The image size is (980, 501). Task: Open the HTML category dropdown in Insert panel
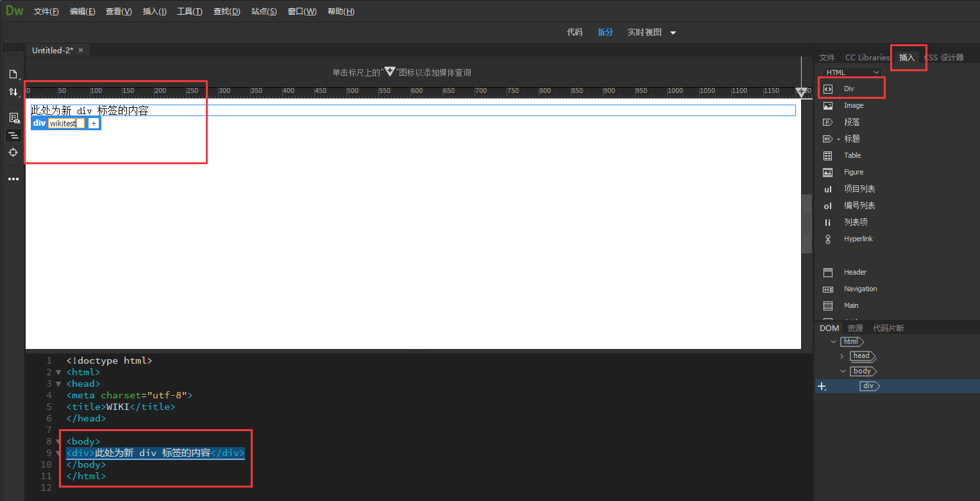coord(852,72)
